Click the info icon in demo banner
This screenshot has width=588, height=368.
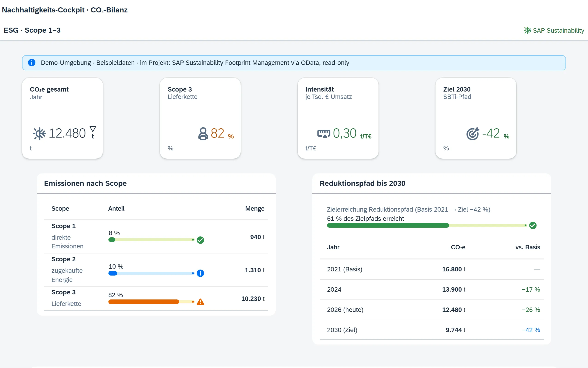[32, 63]
